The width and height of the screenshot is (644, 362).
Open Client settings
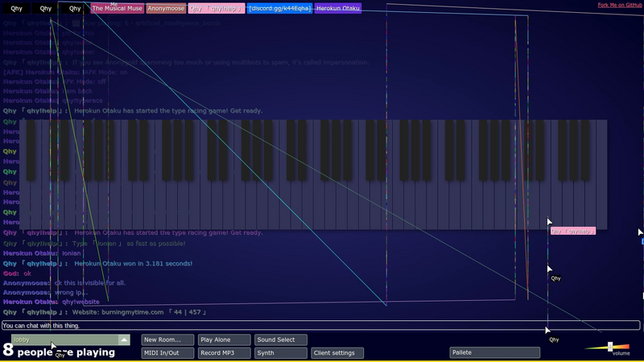pyautogui.click(x=337, y=352)
